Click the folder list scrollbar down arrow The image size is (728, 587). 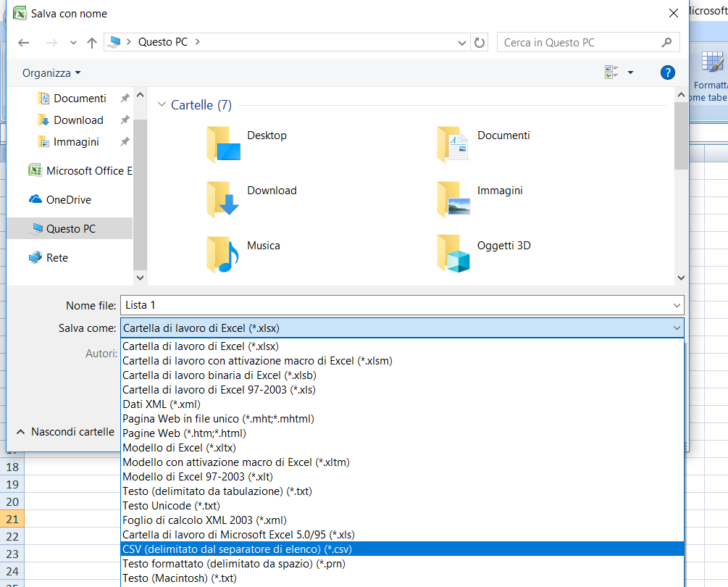coord(681,278)
